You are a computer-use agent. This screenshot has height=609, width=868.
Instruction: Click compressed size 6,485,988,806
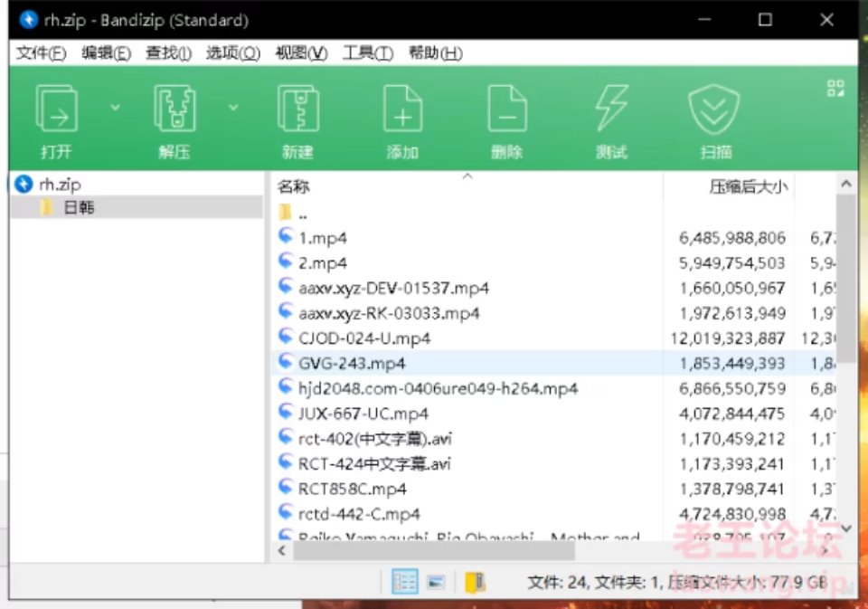731,238
